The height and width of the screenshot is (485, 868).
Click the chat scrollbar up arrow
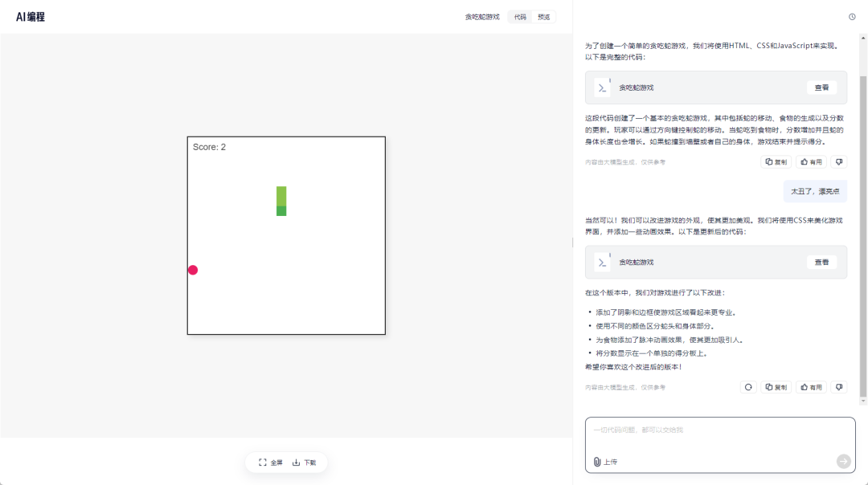click(x=863, y=39)
